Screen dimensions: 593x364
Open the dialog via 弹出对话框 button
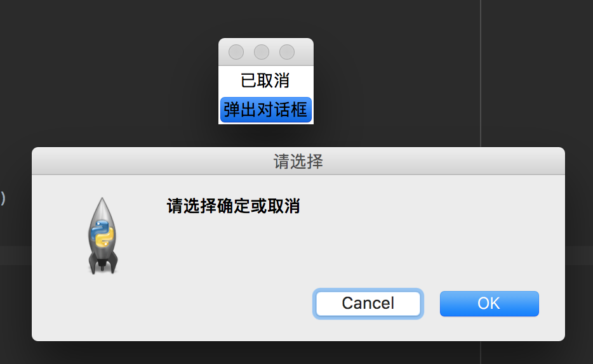(266, 110)
